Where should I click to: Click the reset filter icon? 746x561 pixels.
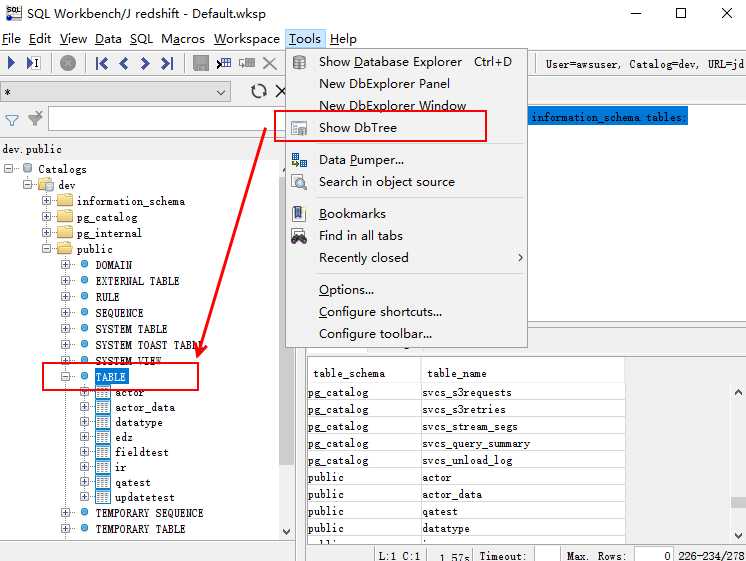point(35,118)
